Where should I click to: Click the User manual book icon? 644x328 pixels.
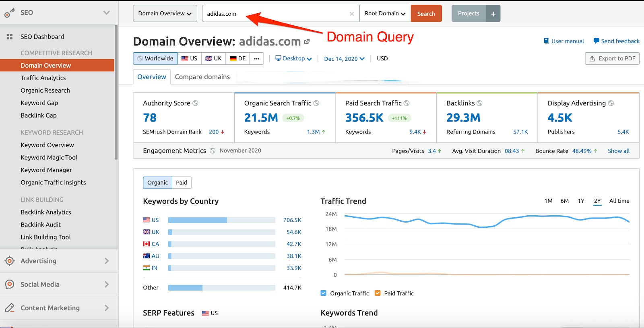[x=546, y=41]
